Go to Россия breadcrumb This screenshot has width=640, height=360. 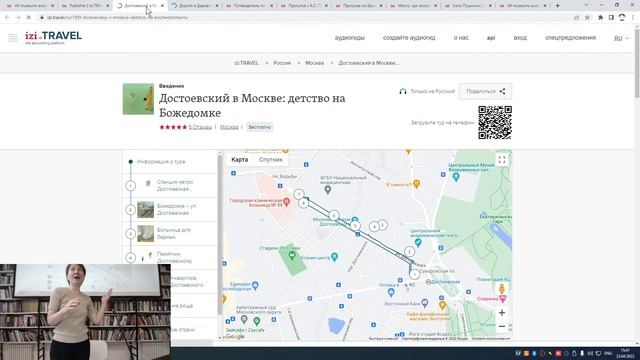point(282,63)
